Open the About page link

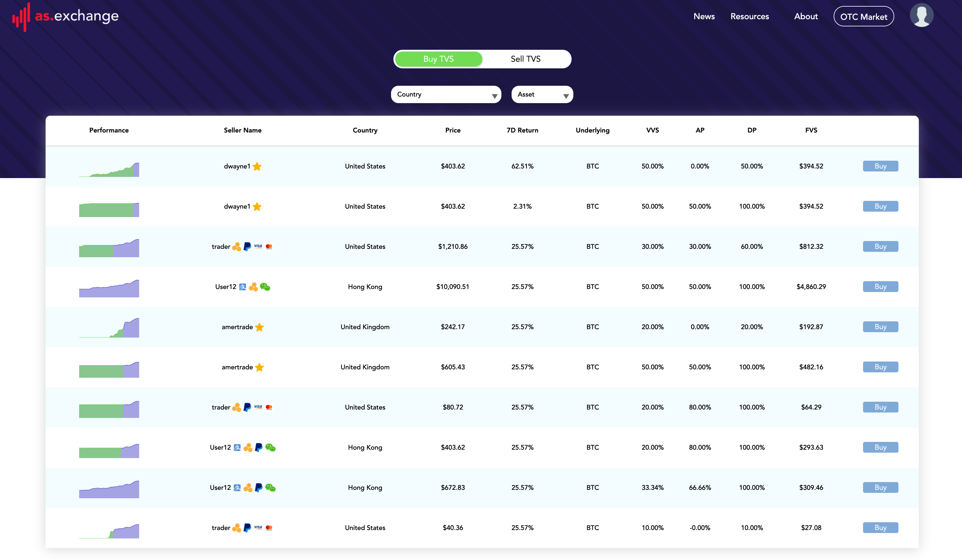coord(805,16)
